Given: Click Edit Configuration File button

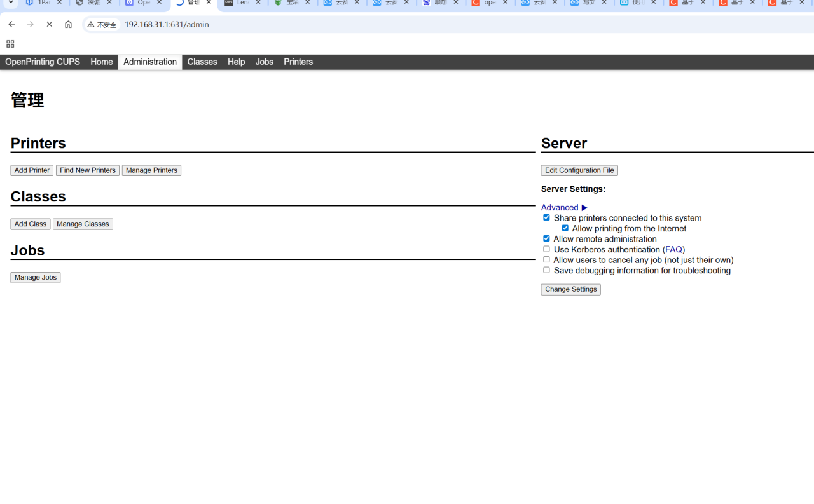Looking at the screenshot, I should tap(579, 170).
